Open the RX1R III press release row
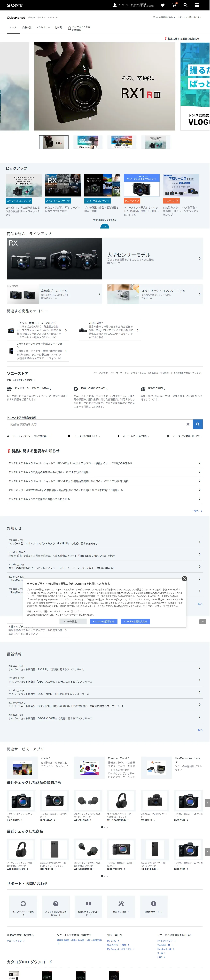This screenshot has height=980, width=210. tap(105, 668)
